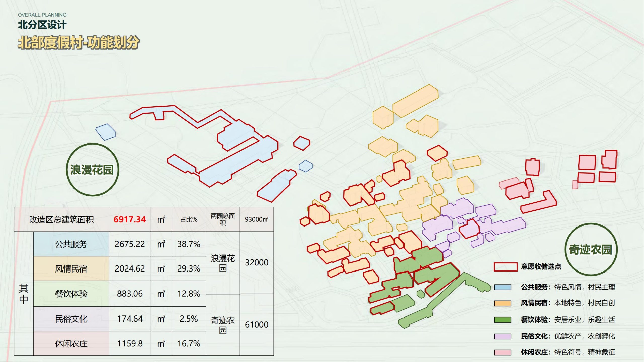Click the legend text 民俗文化：优鲜农产，农创孵化

568,336
